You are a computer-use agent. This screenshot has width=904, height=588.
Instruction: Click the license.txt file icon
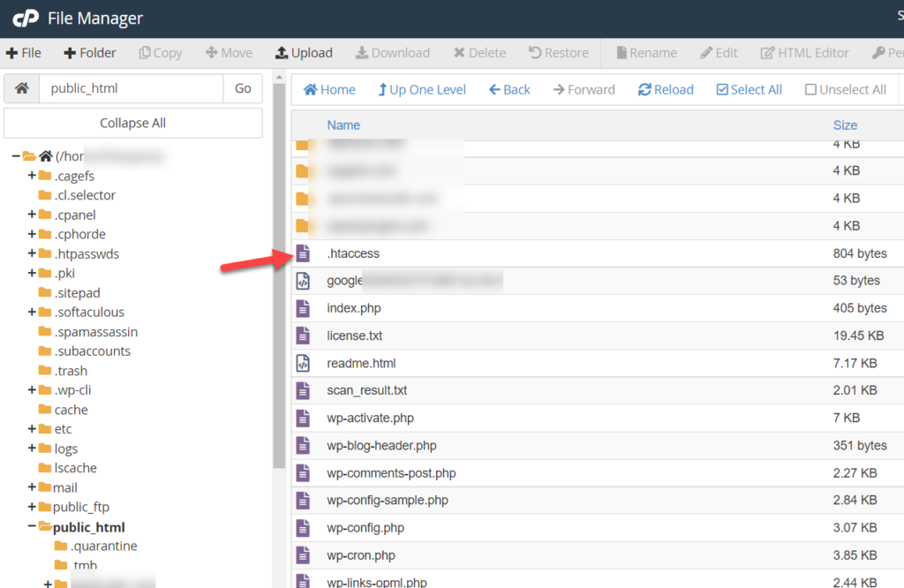pyautogui.click(x=303, y=335)
